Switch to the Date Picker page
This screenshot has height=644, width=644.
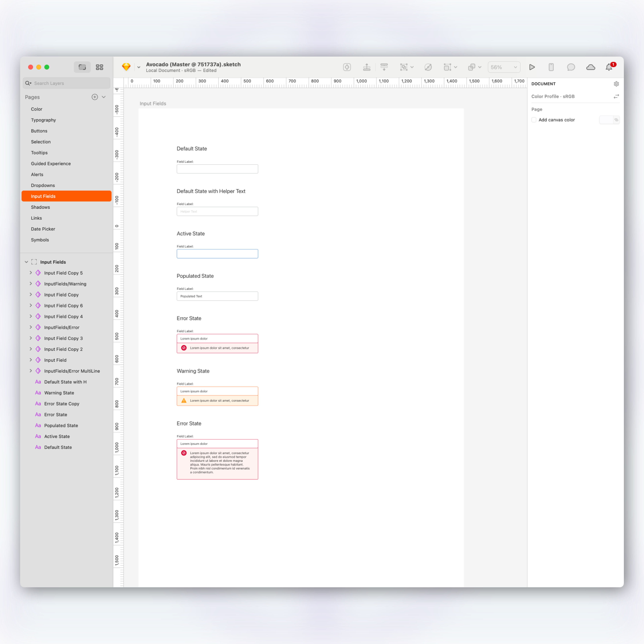(43, 229)
